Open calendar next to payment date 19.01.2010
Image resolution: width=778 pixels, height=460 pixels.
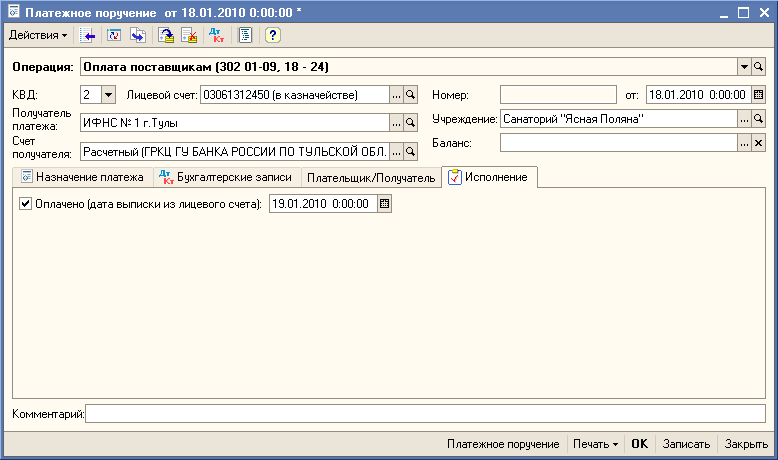[x=385, y=204]
